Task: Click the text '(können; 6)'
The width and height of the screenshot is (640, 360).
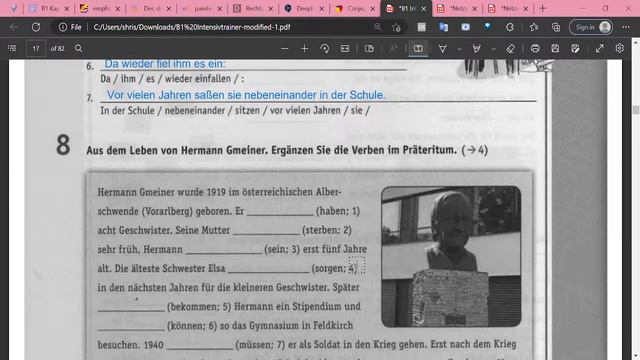Action: [x=192, y=326]
